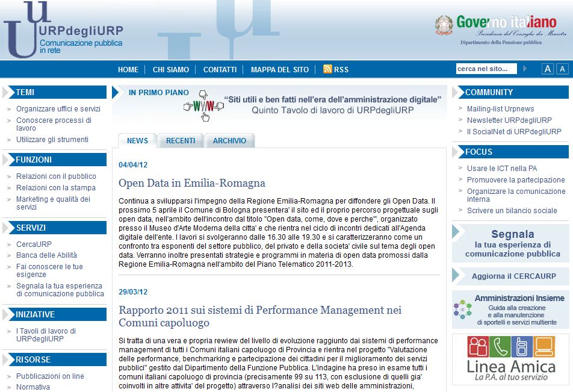The width and height of the screenshot is (573, 392).
Task: Click the SERVIZI section header
Action: [x=54, y=228]
